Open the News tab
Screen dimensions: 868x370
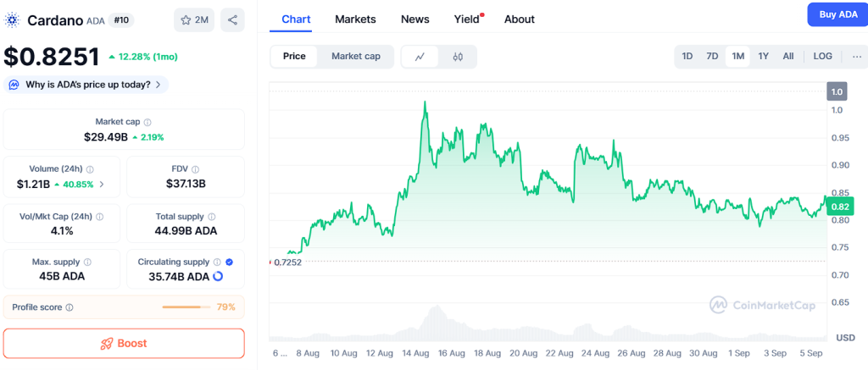pos(415,19)
